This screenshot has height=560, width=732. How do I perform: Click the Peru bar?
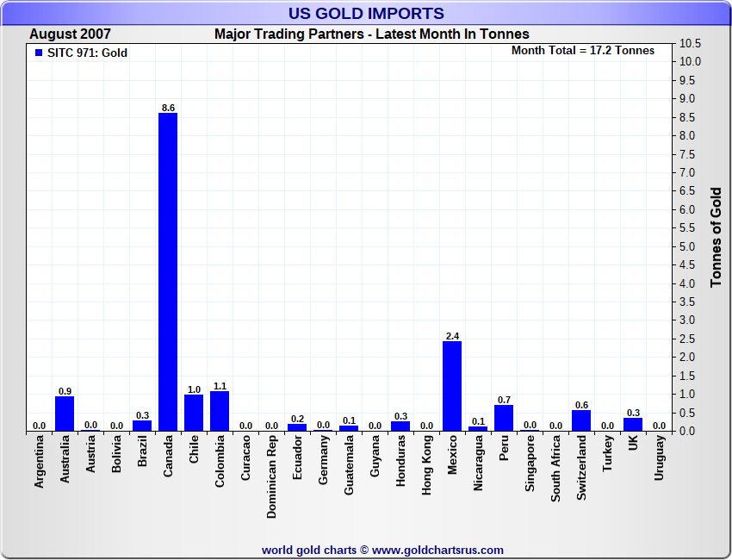pos(504,418)
